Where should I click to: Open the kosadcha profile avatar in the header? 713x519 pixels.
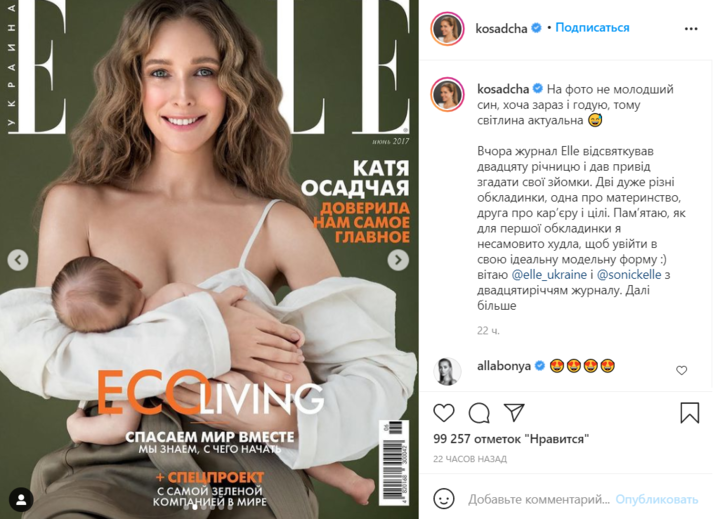click(447, 29)
